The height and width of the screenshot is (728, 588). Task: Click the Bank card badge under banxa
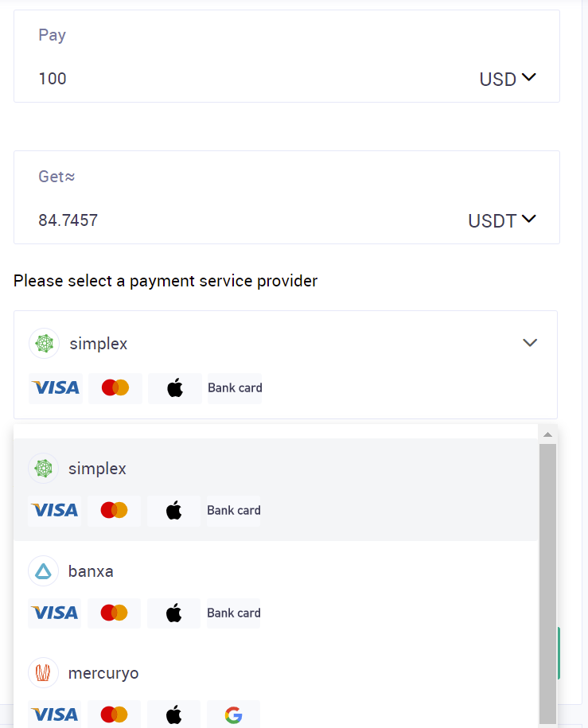234,613
